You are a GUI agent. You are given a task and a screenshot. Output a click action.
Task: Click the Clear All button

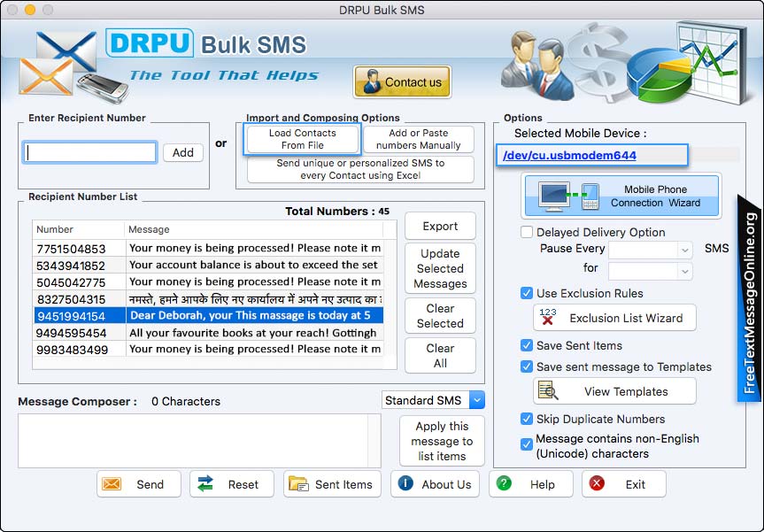click(440, 356)
